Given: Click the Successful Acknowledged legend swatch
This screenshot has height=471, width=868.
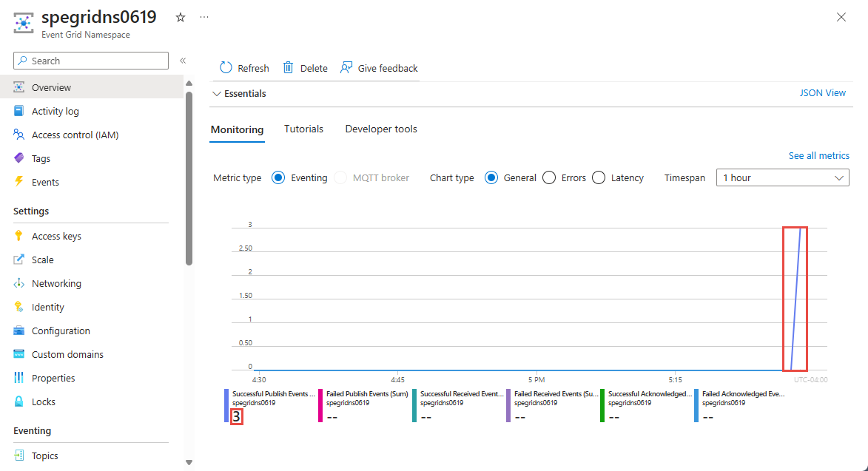Looking at the screenshot, I should tap(602, 406).
